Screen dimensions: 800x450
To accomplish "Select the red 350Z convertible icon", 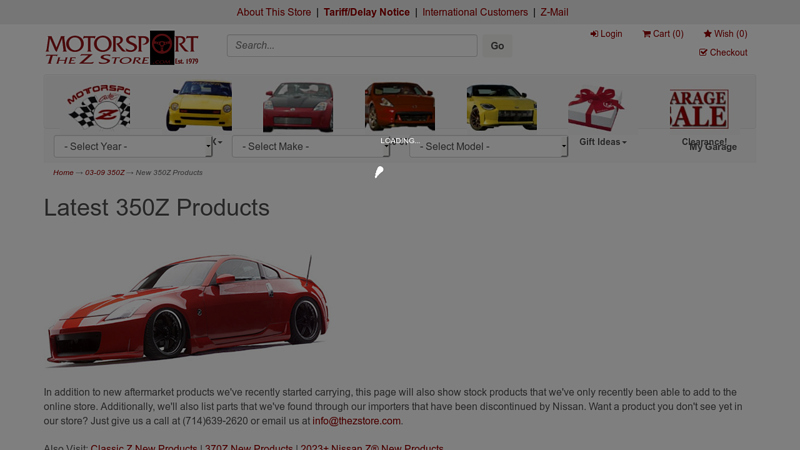I will coord(298,107).
